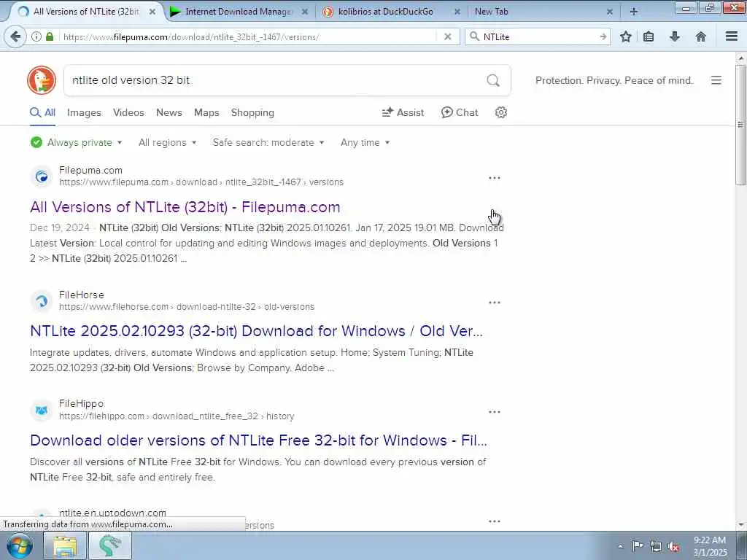
Task: Select the Videos search category
Action: pyautogui.click(x=128, y=112)
